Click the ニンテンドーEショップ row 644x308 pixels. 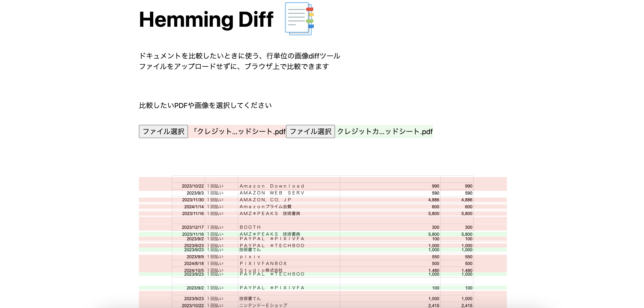[263, 305]
